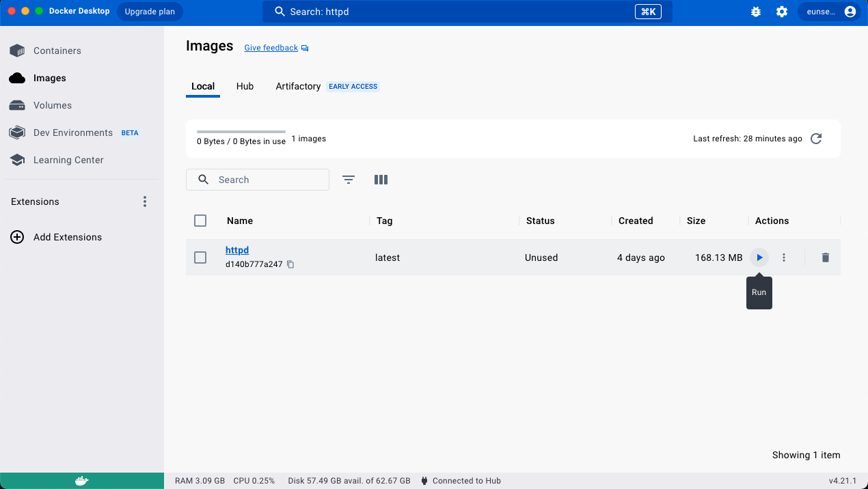Click the 4 days ago cell
This screenshot has height=489, width=868.
[641, 257]
